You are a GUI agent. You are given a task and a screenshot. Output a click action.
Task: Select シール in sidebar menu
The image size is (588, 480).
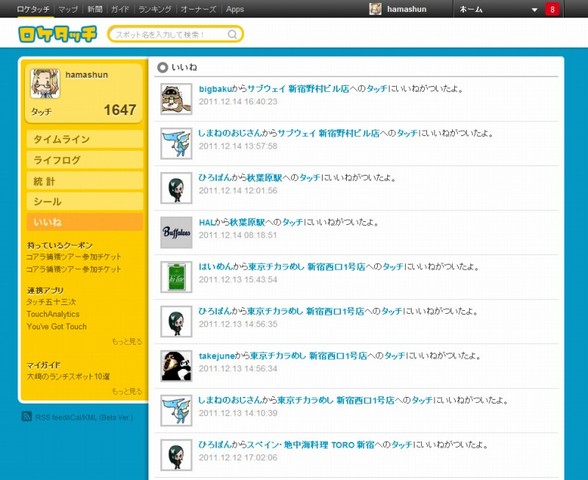(x=85, y=202)
